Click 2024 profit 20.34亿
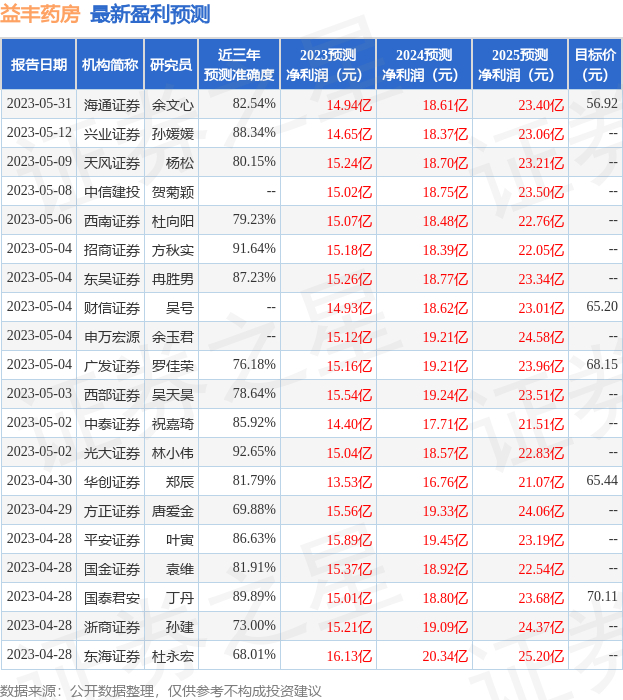 coord(445,656)
